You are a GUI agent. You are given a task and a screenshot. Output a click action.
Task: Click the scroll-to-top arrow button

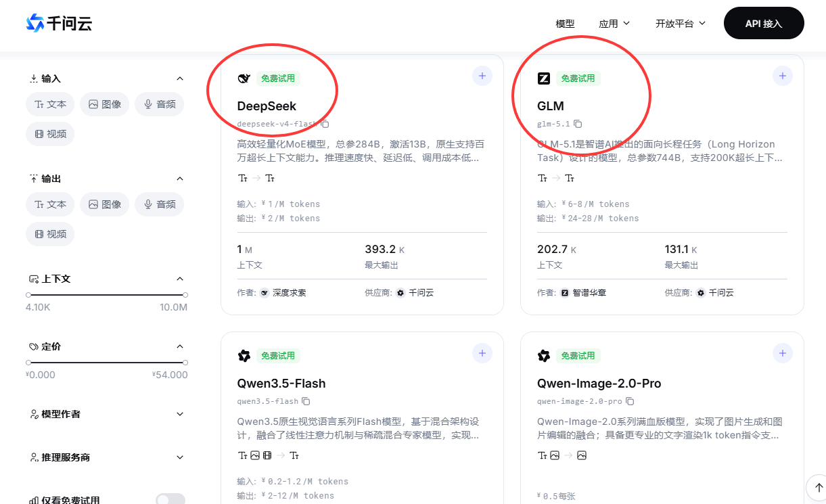[x=818, y=487]
